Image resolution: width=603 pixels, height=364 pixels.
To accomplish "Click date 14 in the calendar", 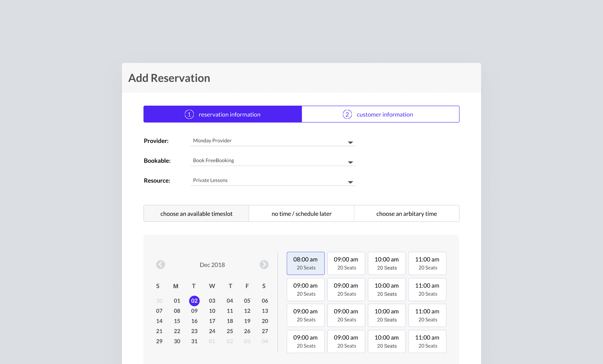I will [x=159, y=321].
